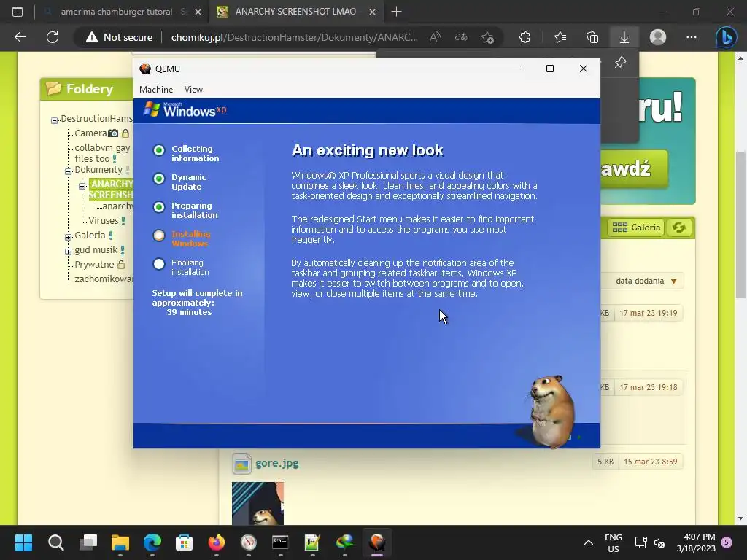Open Internet Download Manager taskbar icon

(344, 542)
